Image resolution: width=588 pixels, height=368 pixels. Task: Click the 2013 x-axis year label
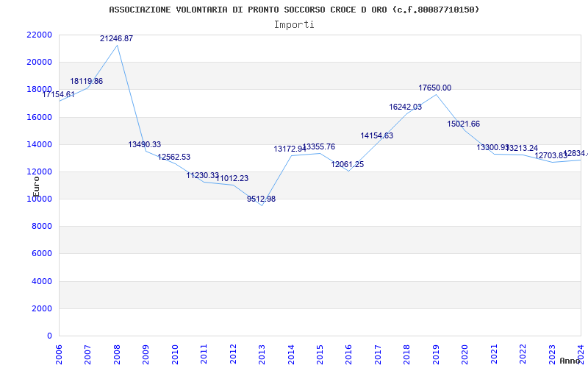click(262, 354)
